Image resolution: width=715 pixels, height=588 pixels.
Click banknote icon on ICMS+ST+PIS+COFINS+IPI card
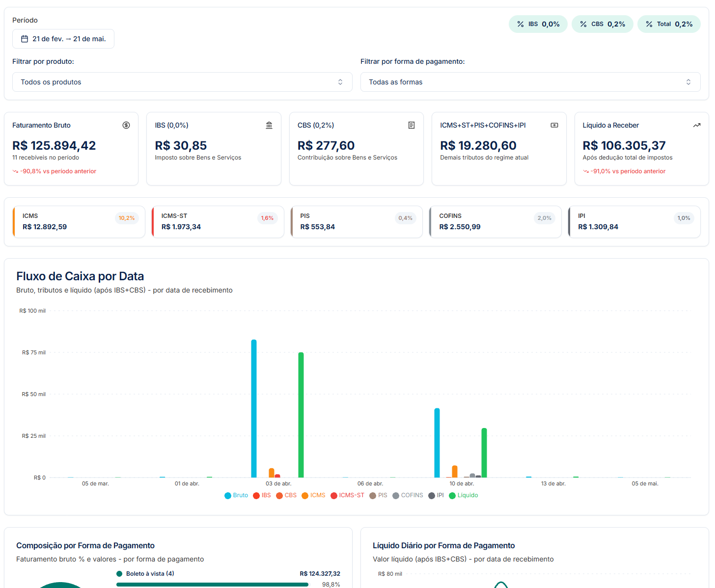554,125
